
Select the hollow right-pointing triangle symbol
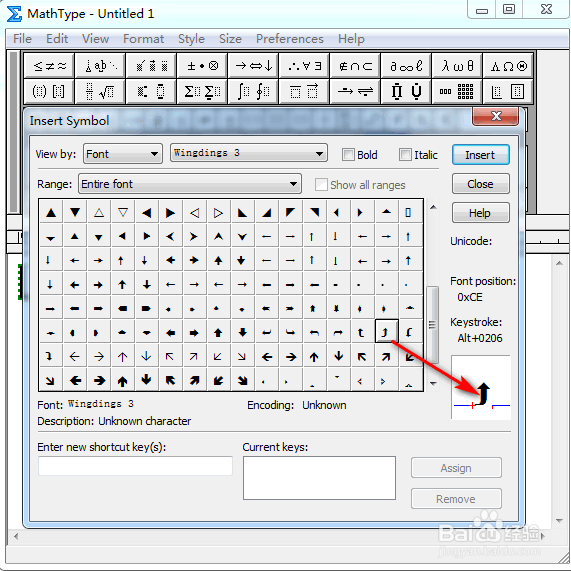218,212
